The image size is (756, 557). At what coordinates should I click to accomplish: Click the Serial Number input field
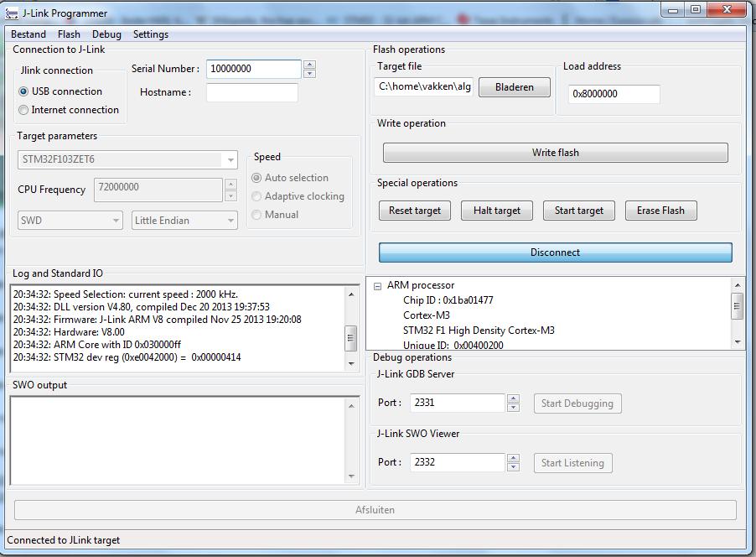pos(254,69)
